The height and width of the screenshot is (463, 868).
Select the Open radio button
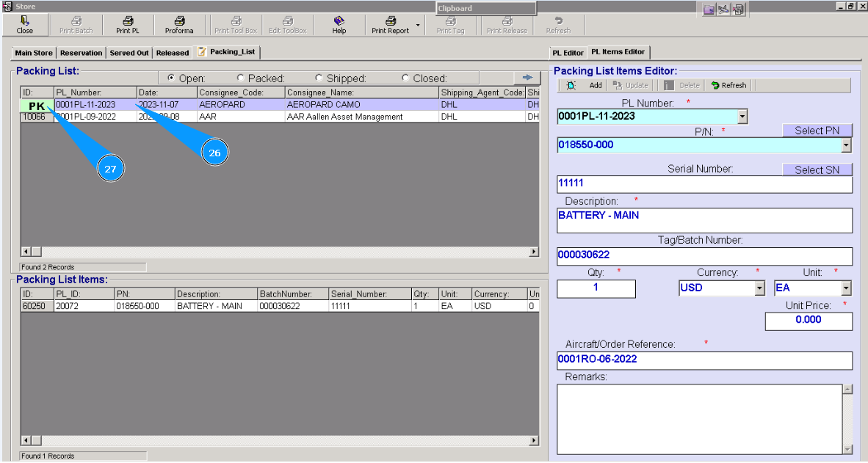172,78
